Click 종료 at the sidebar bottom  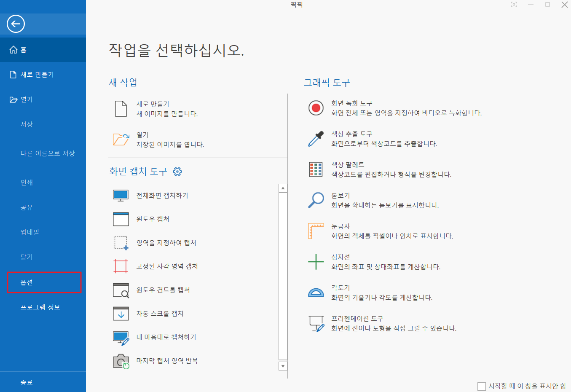(x=27, y=382)
